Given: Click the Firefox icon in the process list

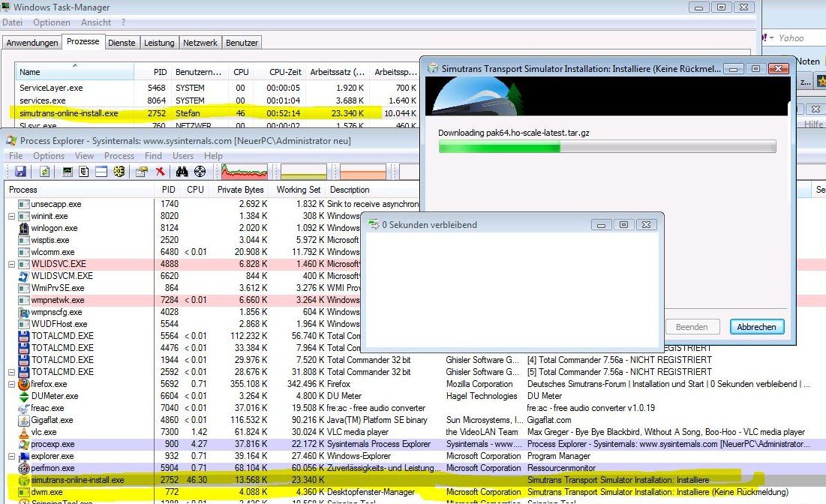Looking at the screenshot, I should coord(24,384).
